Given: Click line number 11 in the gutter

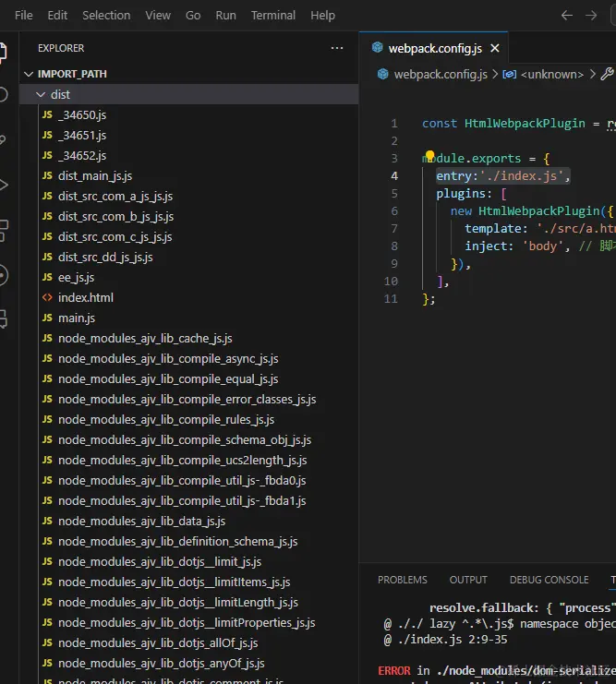Looking at the screenshot, I should [x=391, y=299].
